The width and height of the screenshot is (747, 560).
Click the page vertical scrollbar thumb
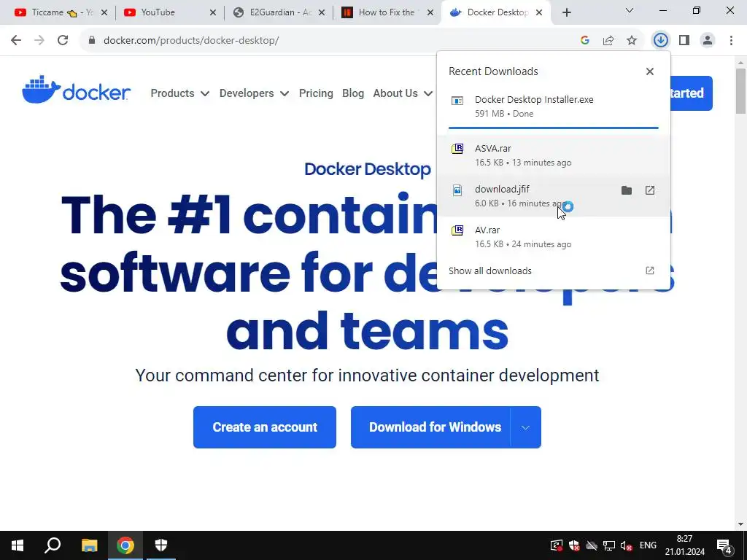(x=740, y=90)
